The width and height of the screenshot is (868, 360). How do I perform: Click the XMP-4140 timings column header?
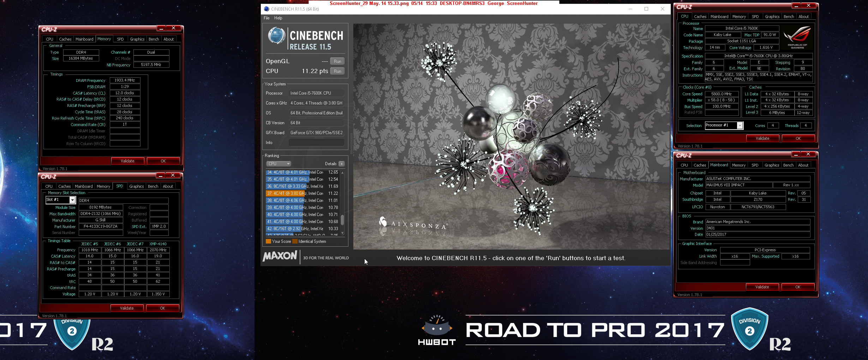(158, 244)
